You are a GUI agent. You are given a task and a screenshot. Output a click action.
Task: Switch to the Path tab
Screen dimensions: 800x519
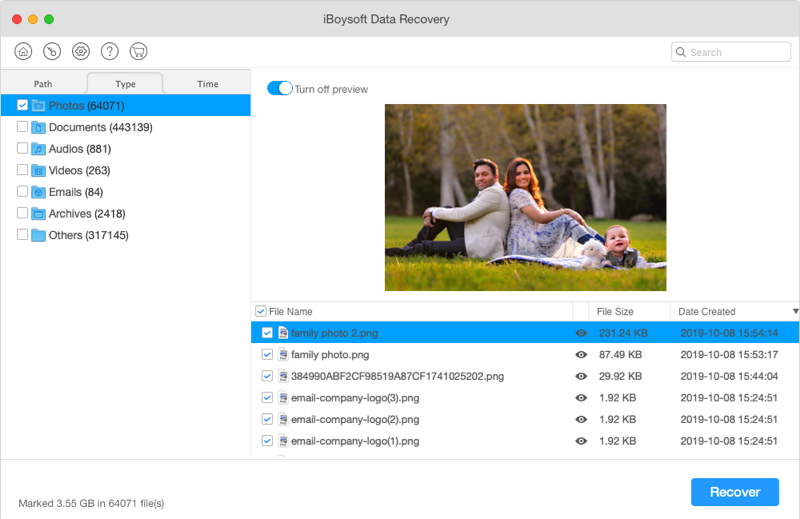(x=43, y=84)
